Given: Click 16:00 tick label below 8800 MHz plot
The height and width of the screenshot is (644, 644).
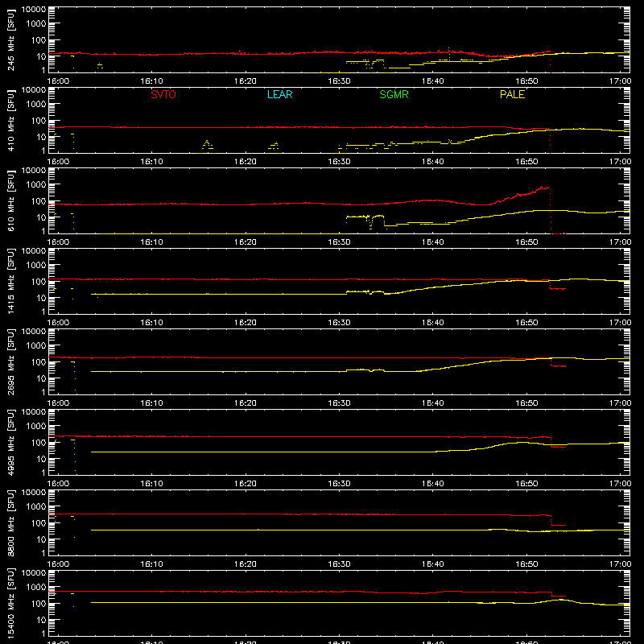Looking at the screenshot, I should (58, 564).
